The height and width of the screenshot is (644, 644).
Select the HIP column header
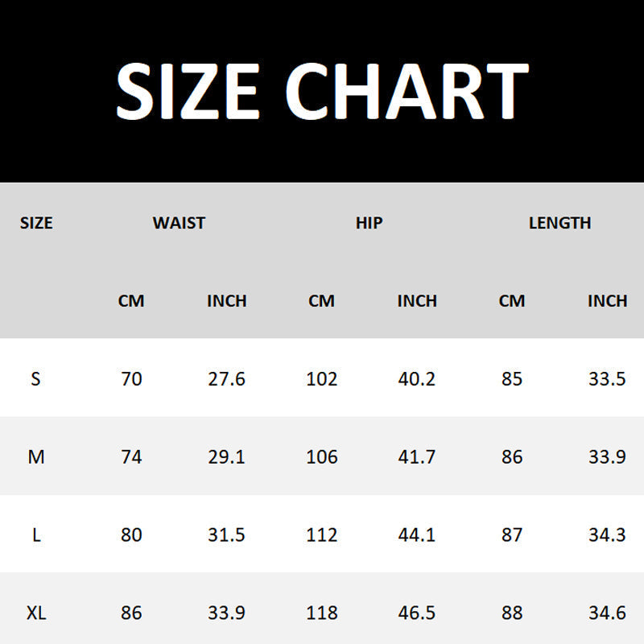(369, 223)
